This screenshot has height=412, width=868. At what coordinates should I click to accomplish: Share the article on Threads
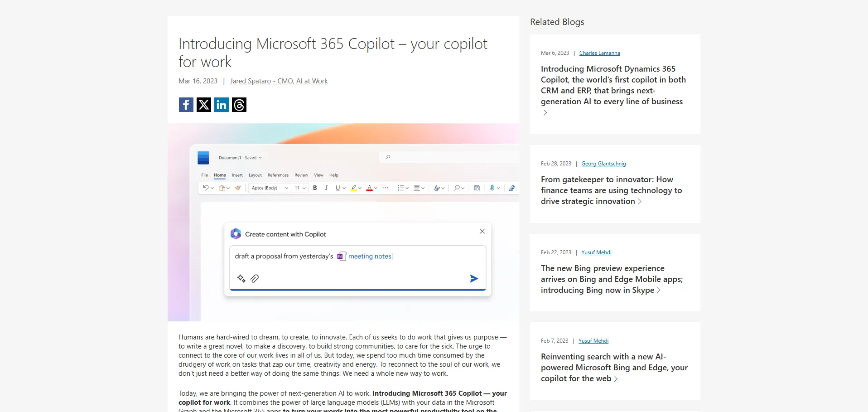pos(239,105)
